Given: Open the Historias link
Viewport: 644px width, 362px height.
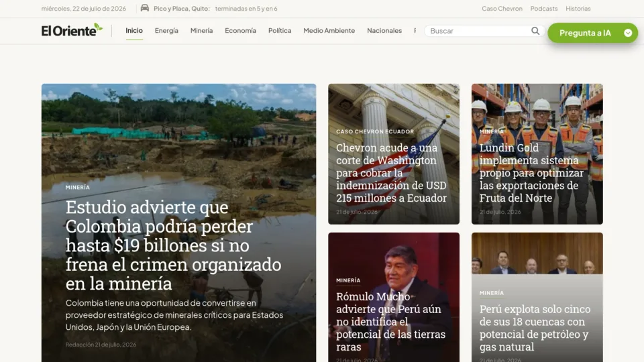Looking at the screenshot, I should (578, 8).
